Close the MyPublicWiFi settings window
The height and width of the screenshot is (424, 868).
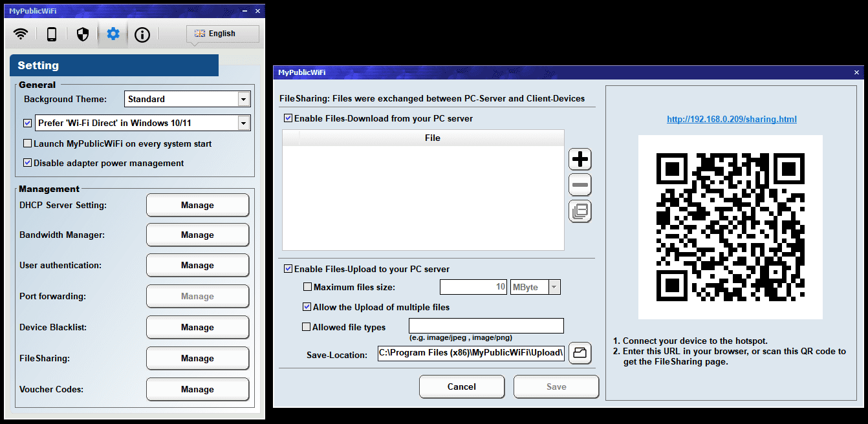coord(257,11)
